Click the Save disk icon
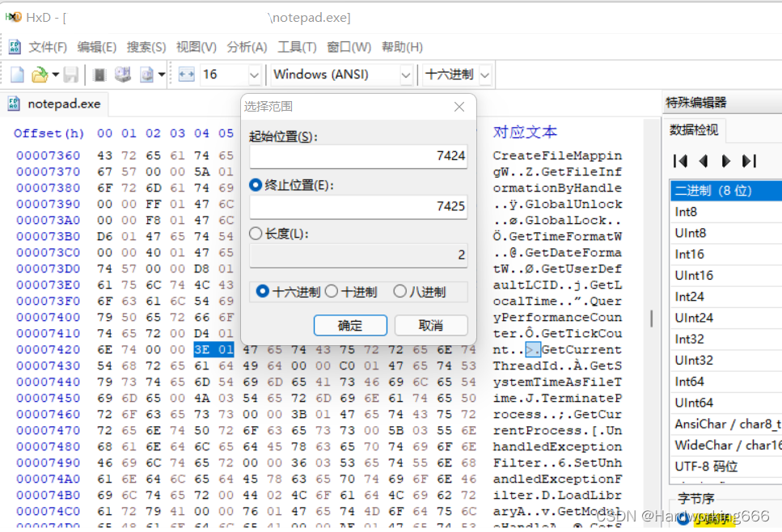Screen dimensions: 782x532 pyautogui.click(x=71, y=75)
